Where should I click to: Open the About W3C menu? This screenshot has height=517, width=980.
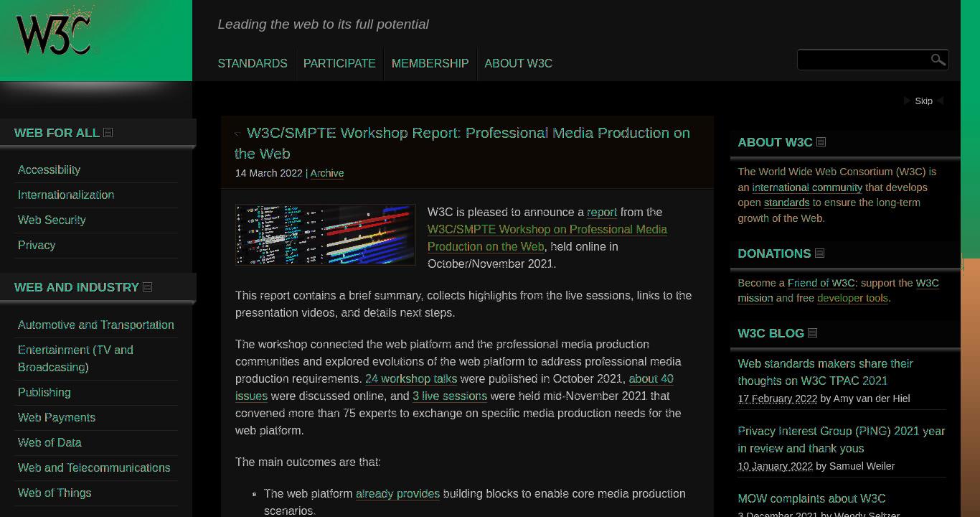tap(518, 63)
